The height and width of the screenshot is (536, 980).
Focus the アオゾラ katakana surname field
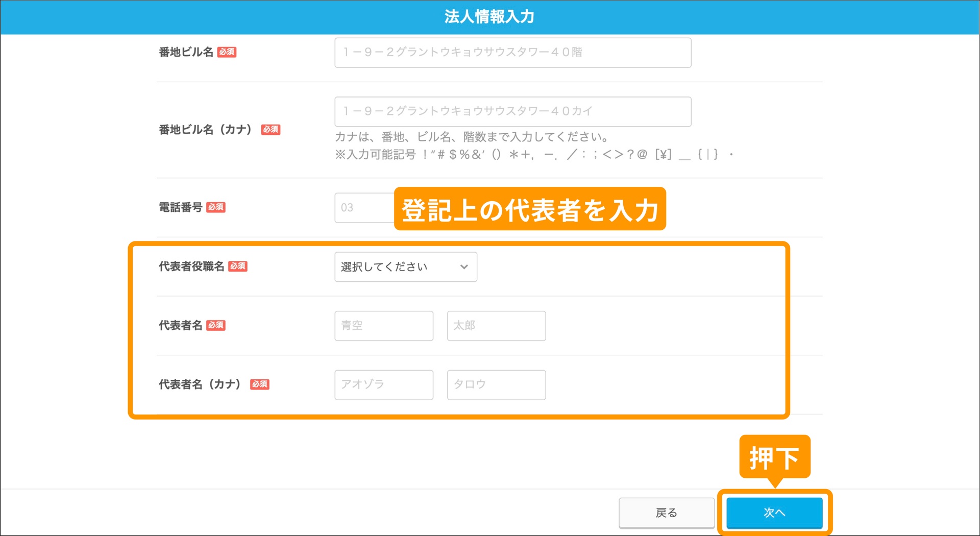[383, 385]
